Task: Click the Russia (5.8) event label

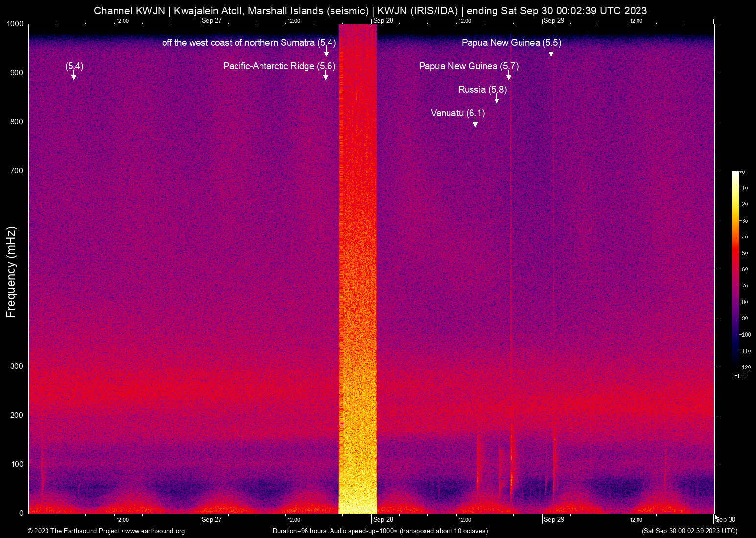Action: pos(482,90)
